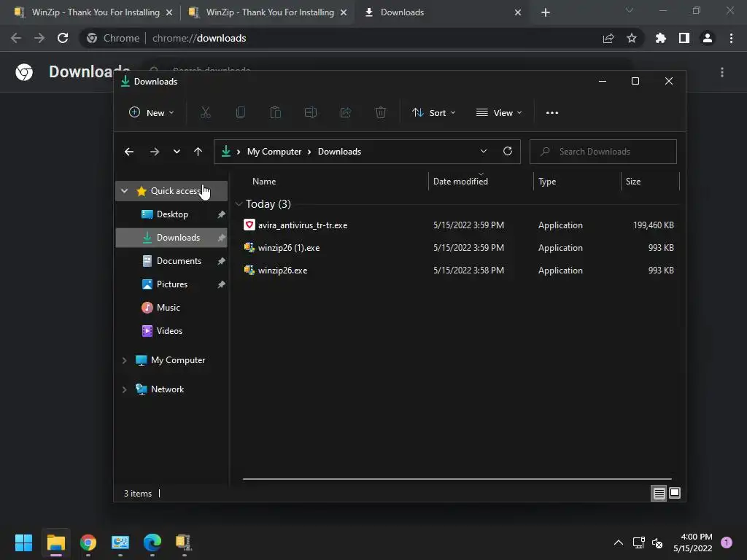747x560 pixels.
Task: Click the avira_antivirus_tr-tr.exe file icon
Action: click(249, 225)
